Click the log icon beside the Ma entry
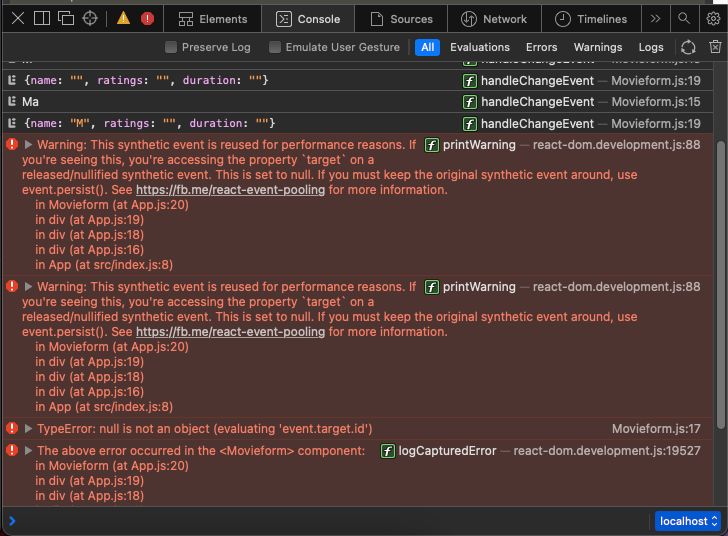Image resolution: width=728 pixels, height=536 pixels. pyautogui.click(x=12, y=101)
